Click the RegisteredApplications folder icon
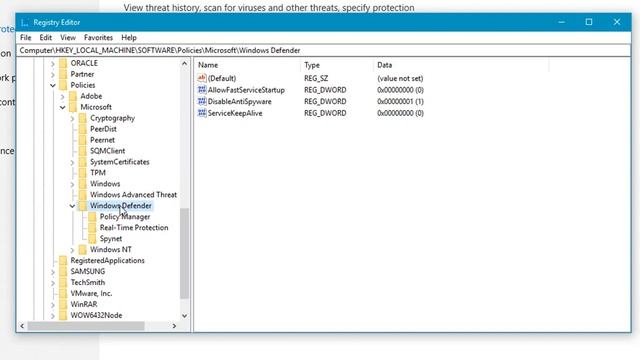 click(x=63, y=261)
